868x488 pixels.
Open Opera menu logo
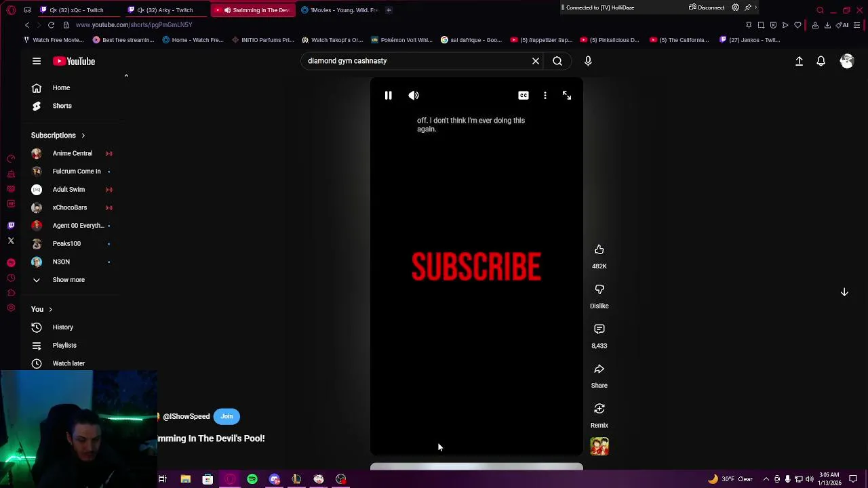[11, 10]
